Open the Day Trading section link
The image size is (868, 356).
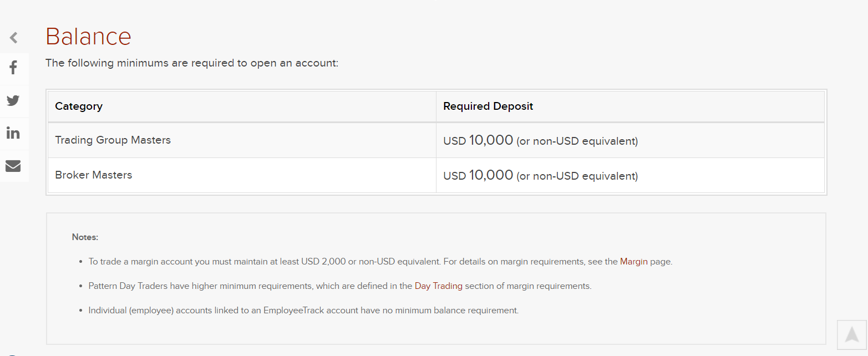(438, 286)
